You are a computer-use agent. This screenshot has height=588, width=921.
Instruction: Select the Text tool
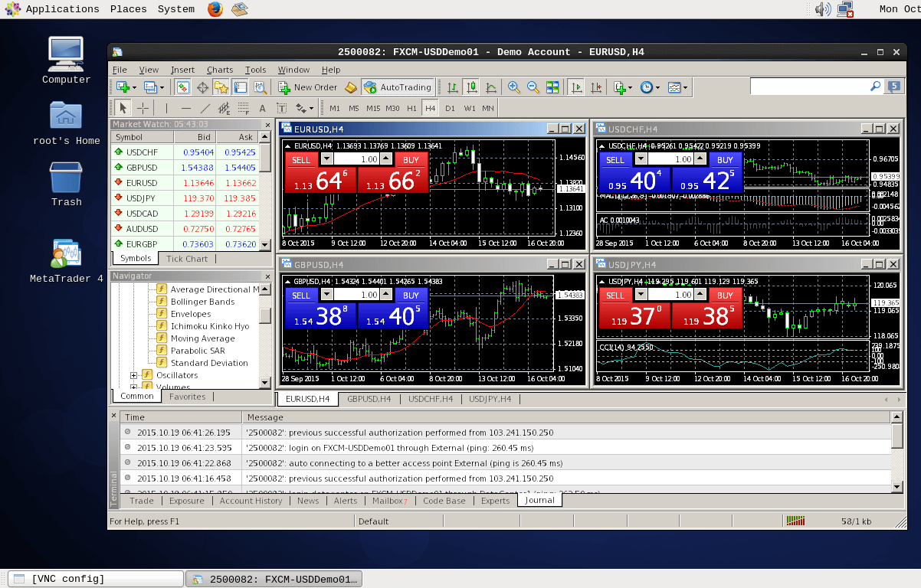(x=262, y=108)
